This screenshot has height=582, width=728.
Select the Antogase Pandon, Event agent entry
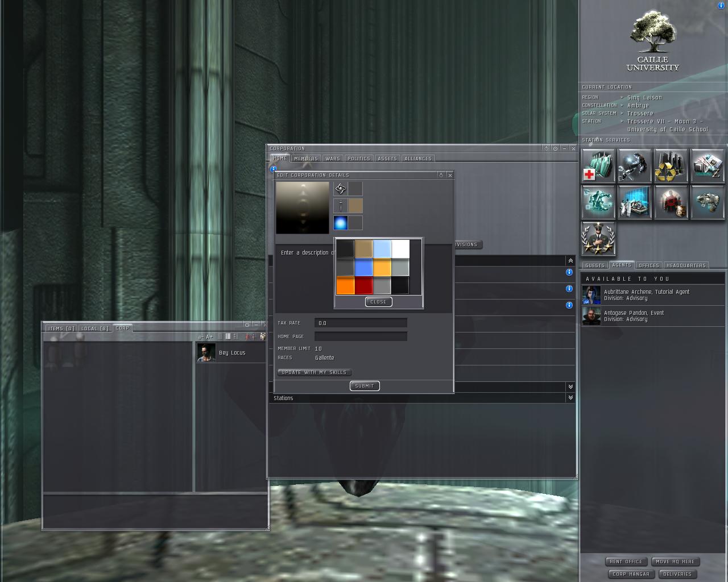[652, 316]
